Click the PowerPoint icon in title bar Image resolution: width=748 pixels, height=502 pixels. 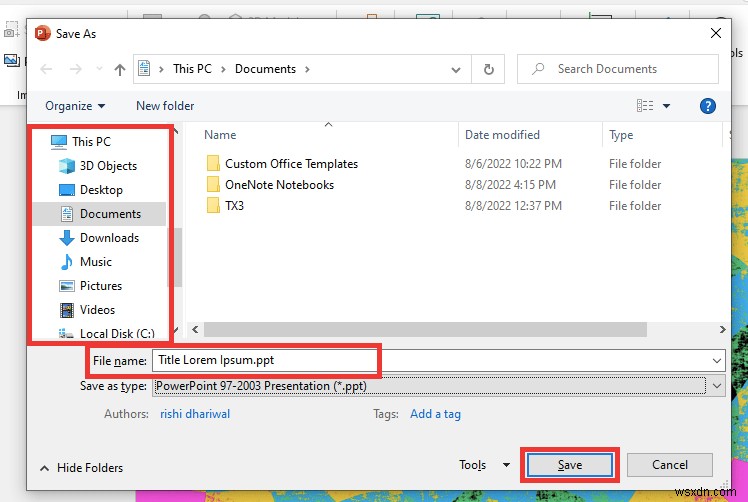pos(42,33)
